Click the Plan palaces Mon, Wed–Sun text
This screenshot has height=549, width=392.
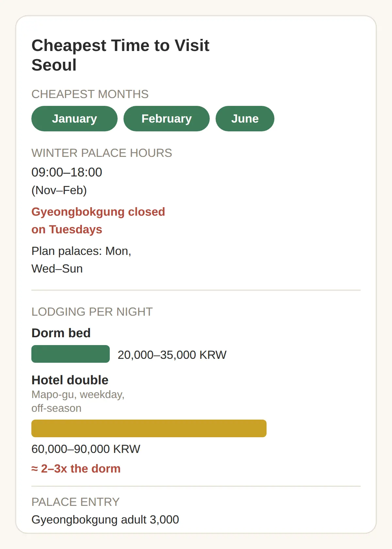[x=81, y=260]
